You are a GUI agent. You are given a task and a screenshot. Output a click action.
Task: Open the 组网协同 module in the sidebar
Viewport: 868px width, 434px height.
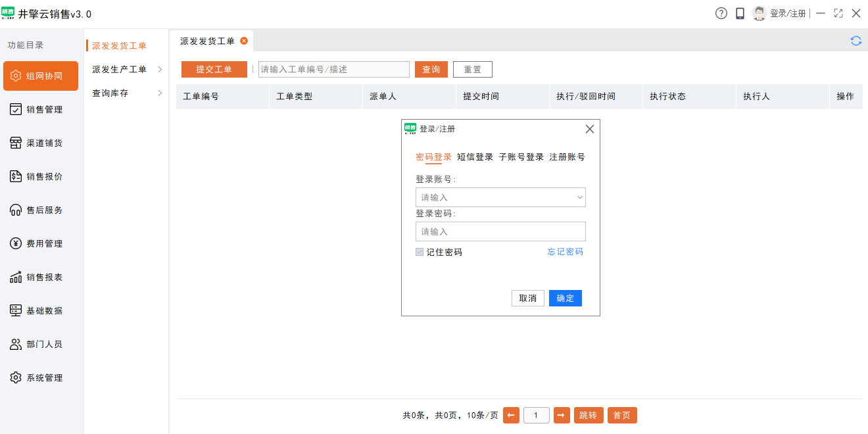pyautogui.click(x=40, y=76)
